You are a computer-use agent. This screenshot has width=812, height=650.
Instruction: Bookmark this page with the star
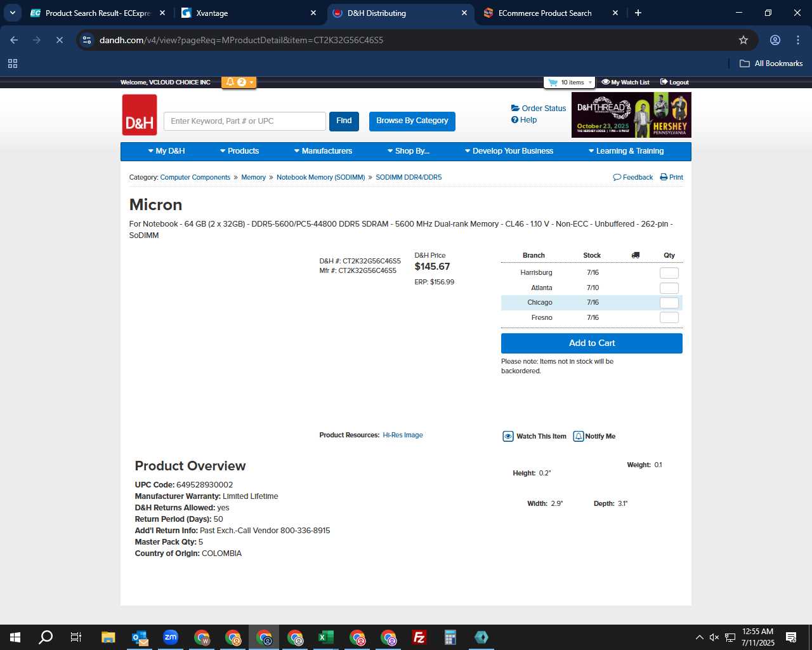[743, 40]
